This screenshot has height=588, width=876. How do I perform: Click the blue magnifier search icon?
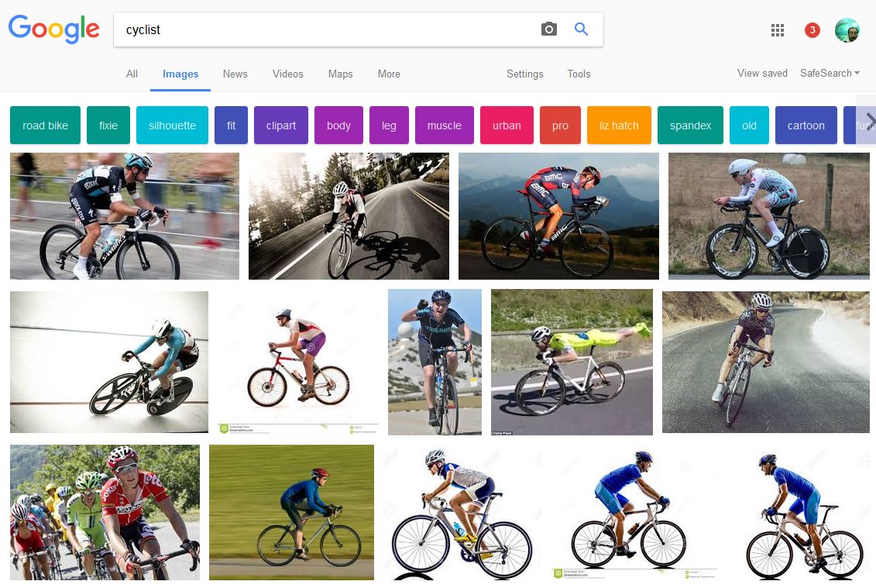[581, 29]
